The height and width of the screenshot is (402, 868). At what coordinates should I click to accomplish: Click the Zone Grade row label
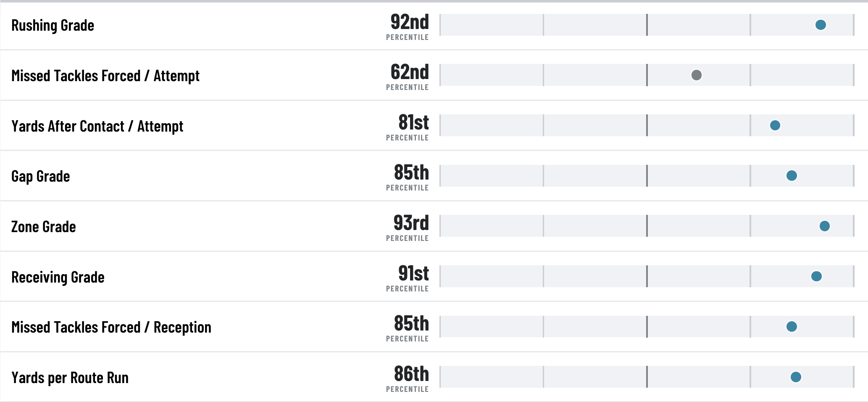(43, 227)
